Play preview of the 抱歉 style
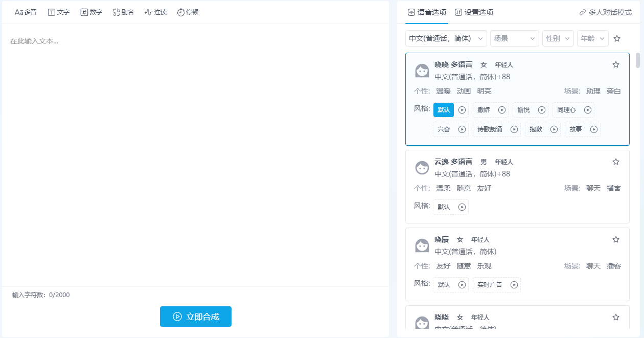The image size is (644, 338). [x=554, y=129]
